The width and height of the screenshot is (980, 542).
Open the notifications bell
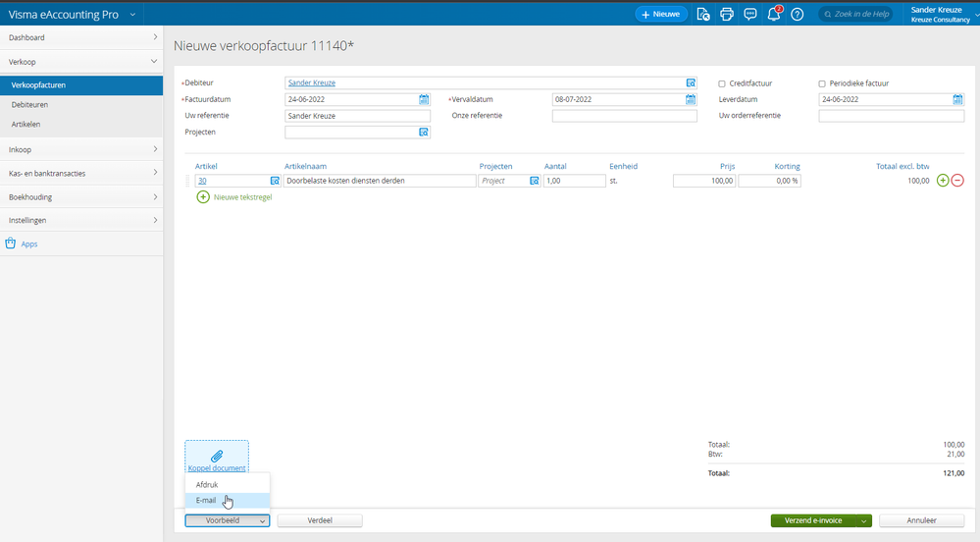[x=773, y=14]
